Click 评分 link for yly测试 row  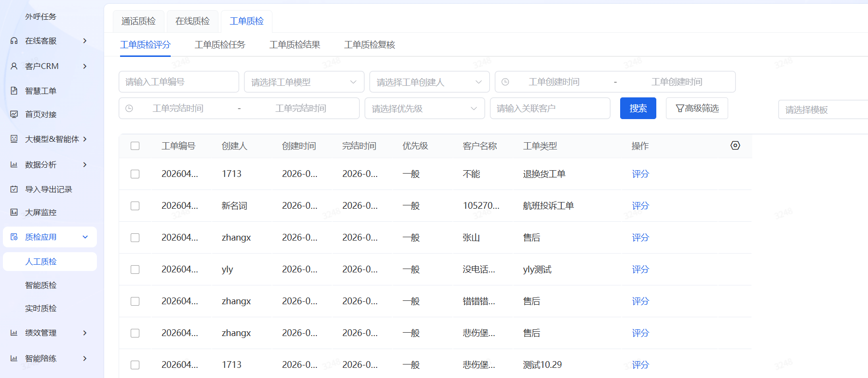pyautogui.click(x=640, y=270)
